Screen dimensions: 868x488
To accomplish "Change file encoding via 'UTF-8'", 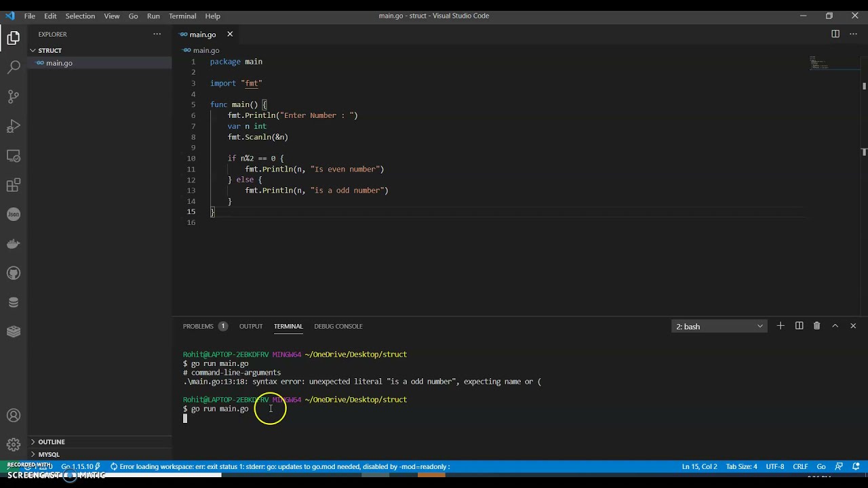I will click(775, 466).
